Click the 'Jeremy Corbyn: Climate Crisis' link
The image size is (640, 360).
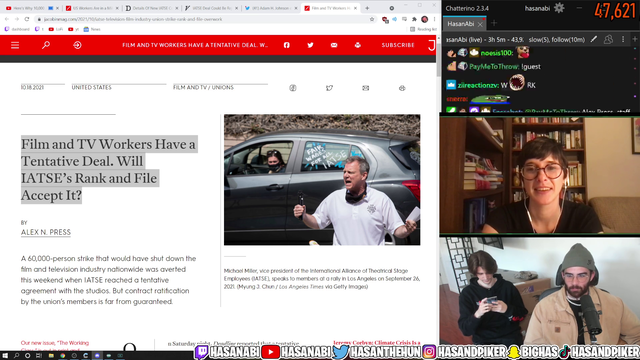pyautogui.click(x=376, y=343)
